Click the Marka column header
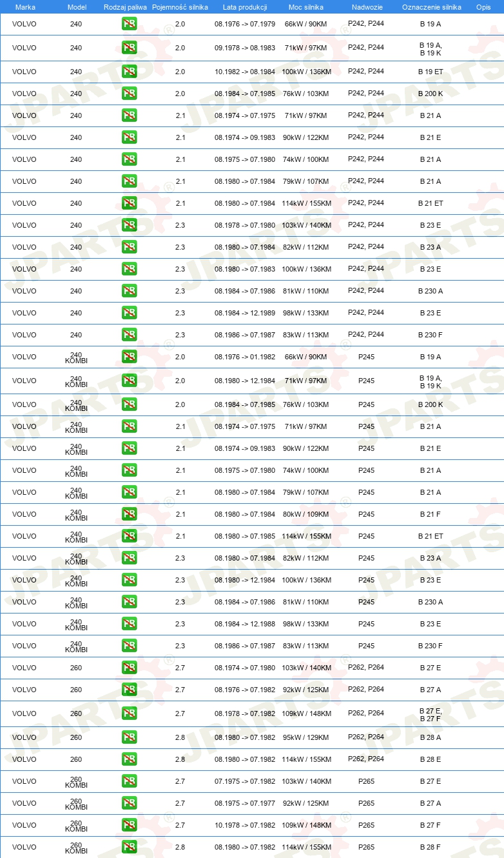 click(25, 6)
